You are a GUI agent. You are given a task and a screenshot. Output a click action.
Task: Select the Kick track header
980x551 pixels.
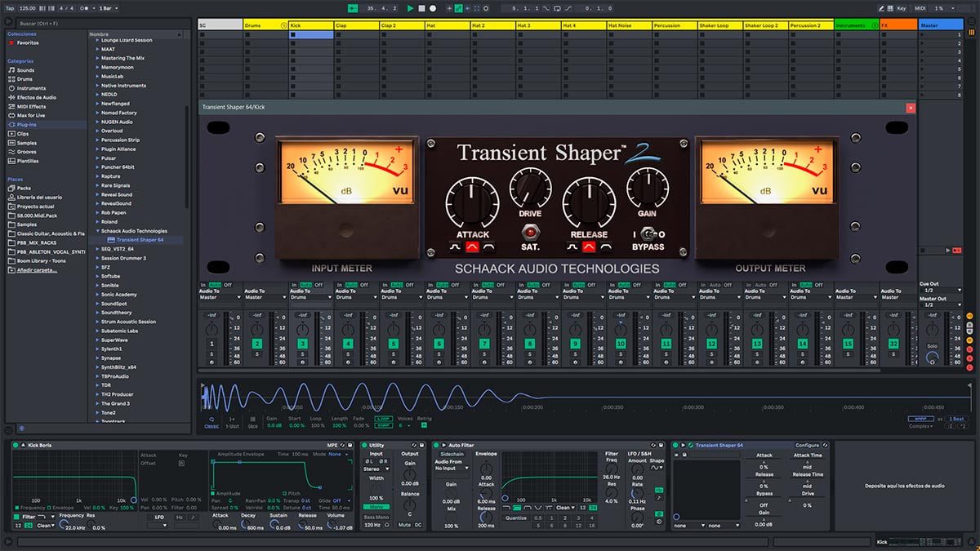pos(311,25)
